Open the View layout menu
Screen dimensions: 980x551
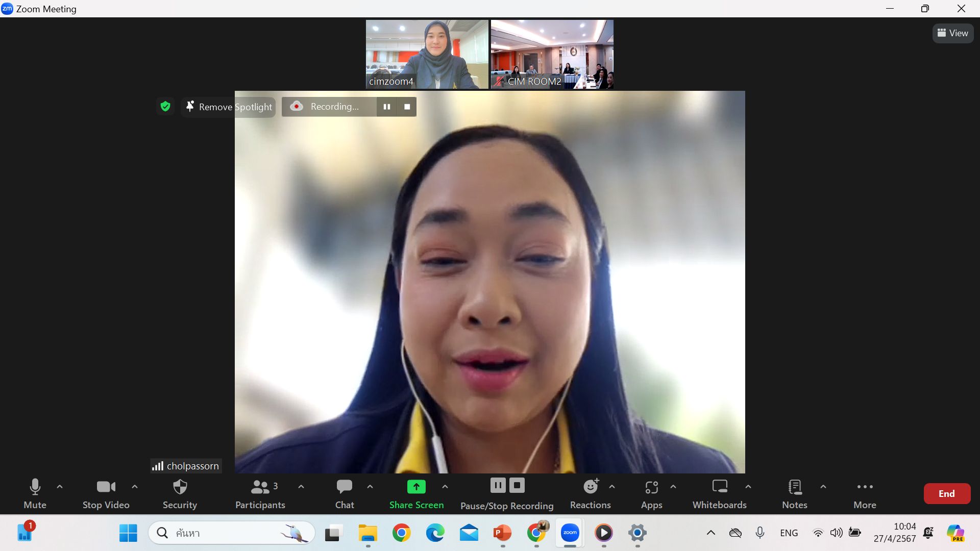coord(953,33)
